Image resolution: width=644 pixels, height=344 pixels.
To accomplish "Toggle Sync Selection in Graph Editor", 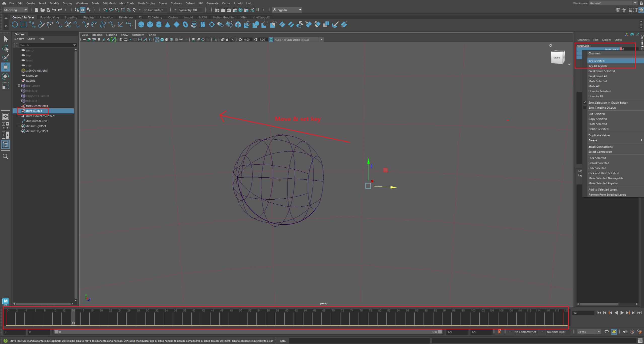I will 608,103.
